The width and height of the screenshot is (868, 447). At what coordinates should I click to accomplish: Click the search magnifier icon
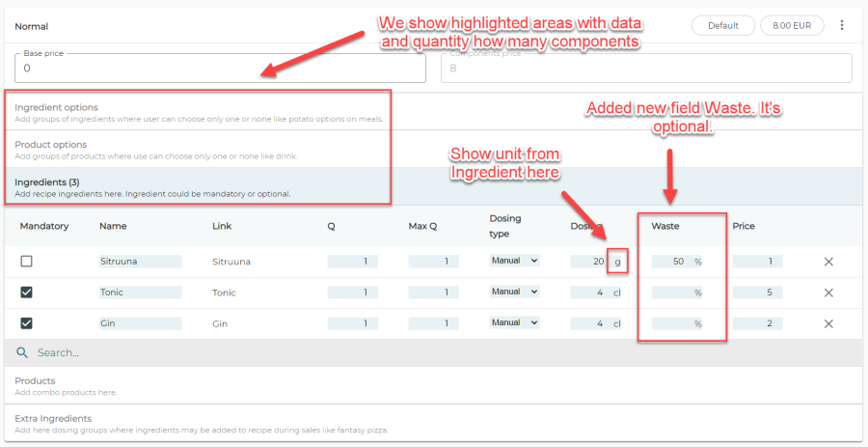pyautogui.click(x=22, y=353)
